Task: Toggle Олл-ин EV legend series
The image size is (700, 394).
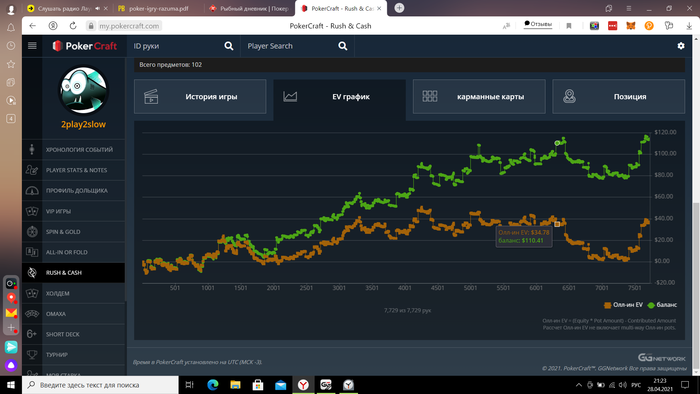Action: click(623, 305)
